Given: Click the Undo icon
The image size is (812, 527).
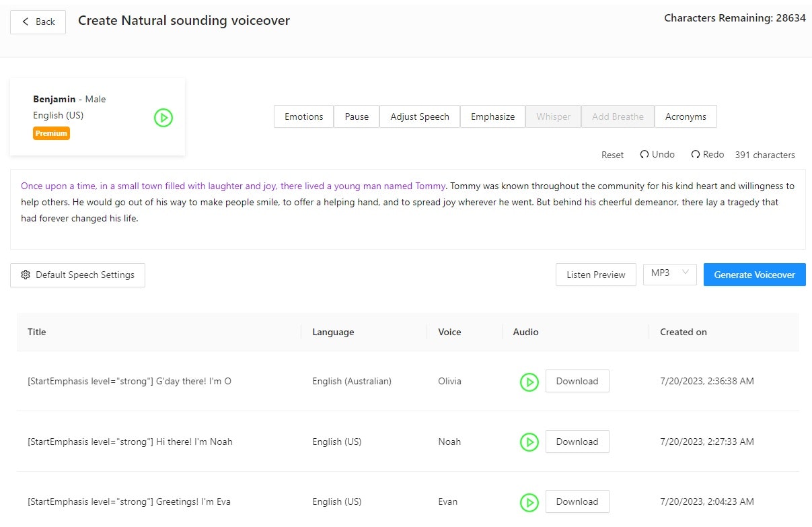Looking at the screenshot, I should tap(644, 155).
